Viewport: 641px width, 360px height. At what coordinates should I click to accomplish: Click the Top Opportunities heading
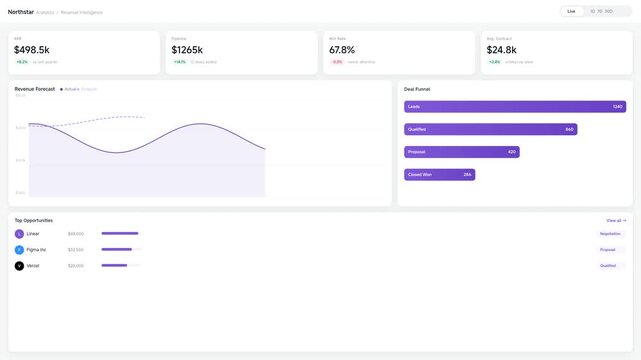34,221
